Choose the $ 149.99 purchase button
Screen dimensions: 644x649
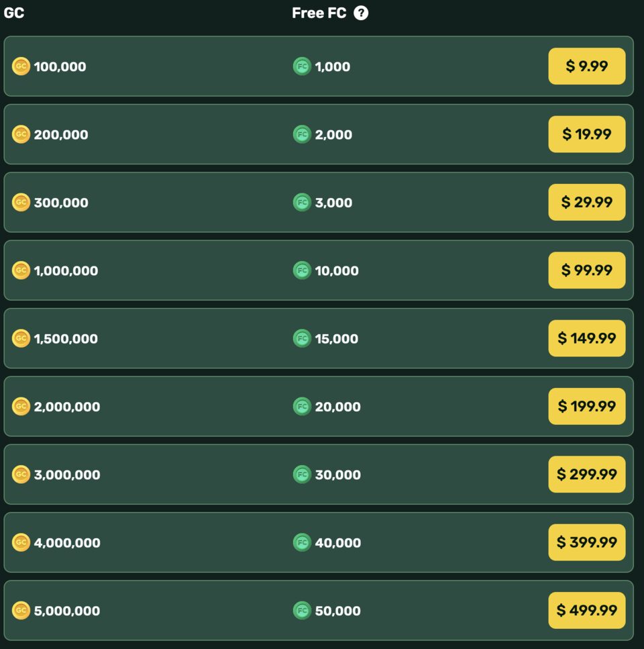[x=586, y=338]
